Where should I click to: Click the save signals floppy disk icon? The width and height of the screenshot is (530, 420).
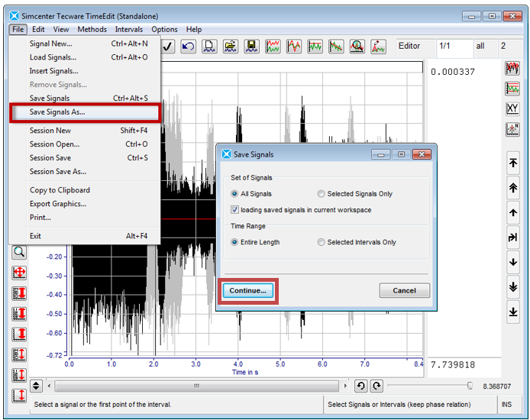click(x=251, y=47)
